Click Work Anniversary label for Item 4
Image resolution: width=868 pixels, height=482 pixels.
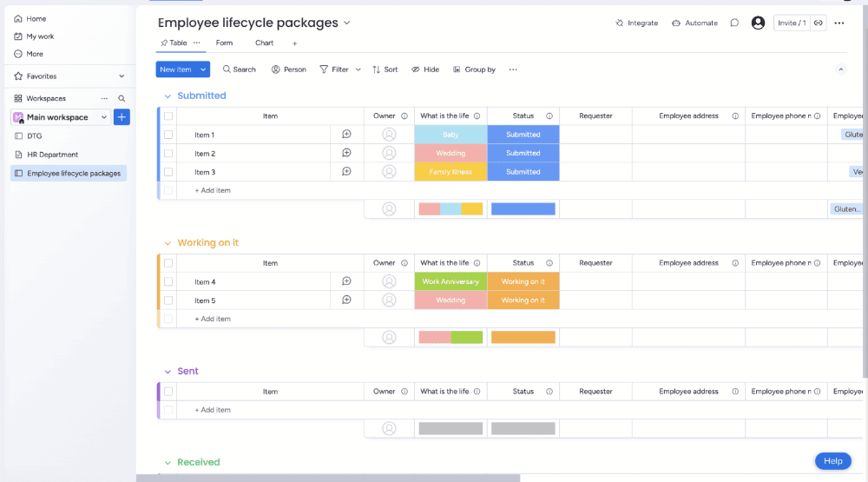[450, 281]
